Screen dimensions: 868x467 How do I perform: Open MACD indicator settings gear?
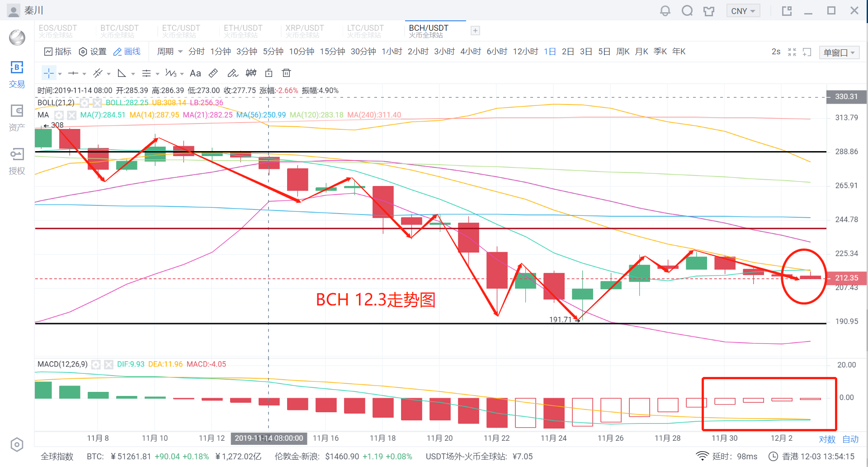96,364
